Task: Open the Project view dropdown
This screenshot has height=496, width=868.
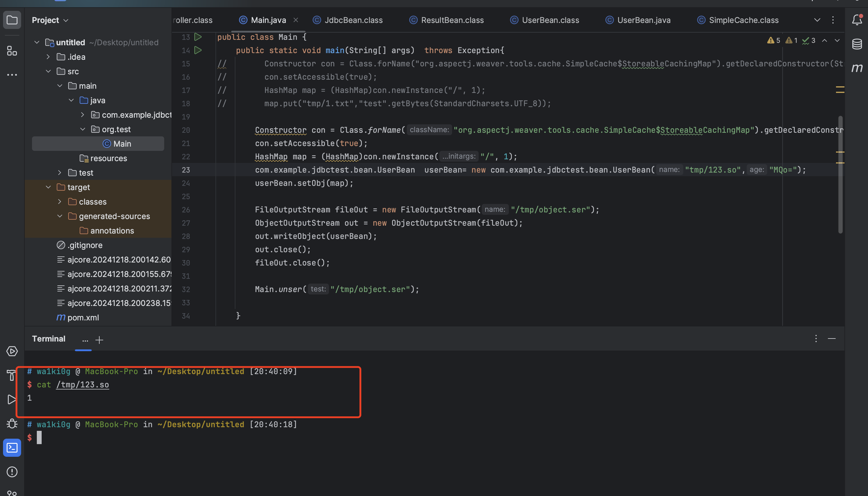Action: point(50,20)
